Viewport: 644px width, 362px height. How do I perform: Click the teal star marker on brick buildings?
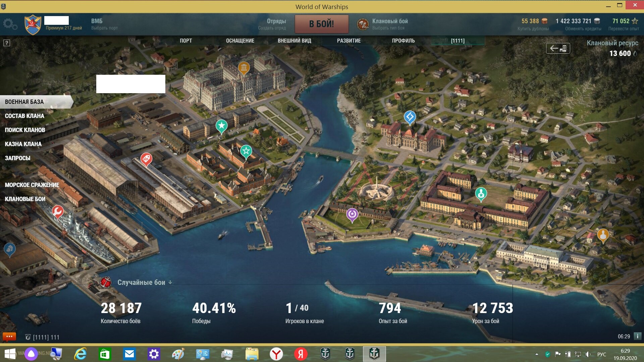point(246,152)
